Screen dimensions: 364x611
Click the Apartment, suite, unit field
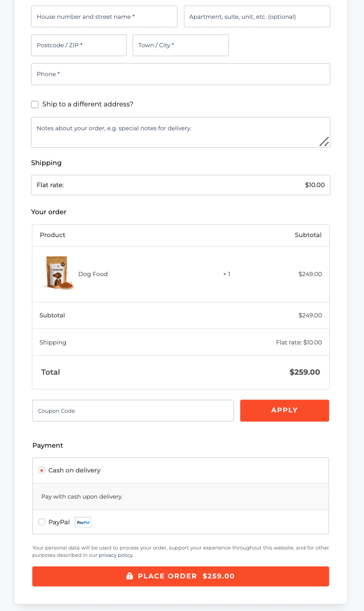click(x=257, y=17)
